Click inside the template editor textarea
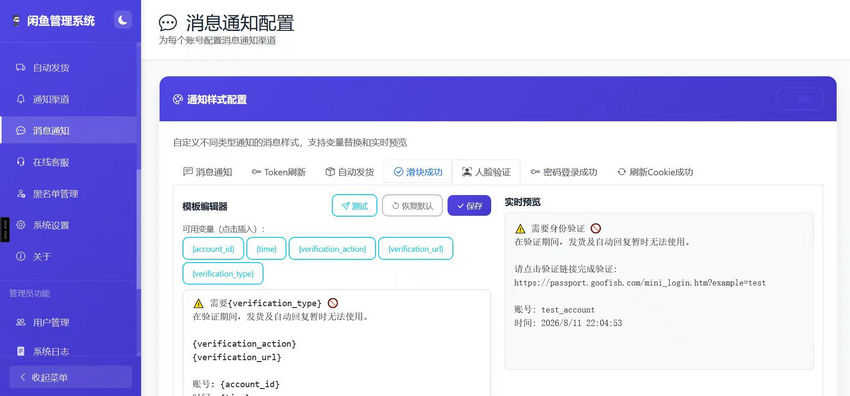 pyautogui.click(x=337, y=342)
